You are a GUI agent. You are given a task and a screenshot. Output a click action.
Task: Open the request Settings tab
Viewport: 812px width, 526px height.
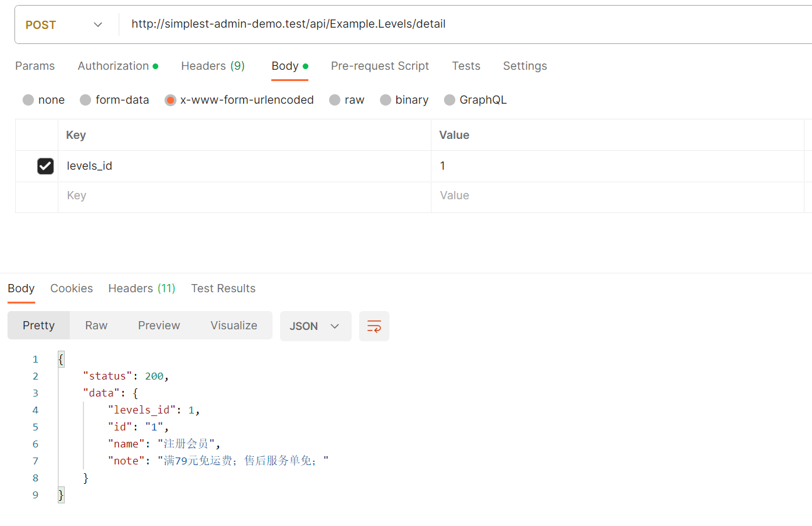click(524, 66)
